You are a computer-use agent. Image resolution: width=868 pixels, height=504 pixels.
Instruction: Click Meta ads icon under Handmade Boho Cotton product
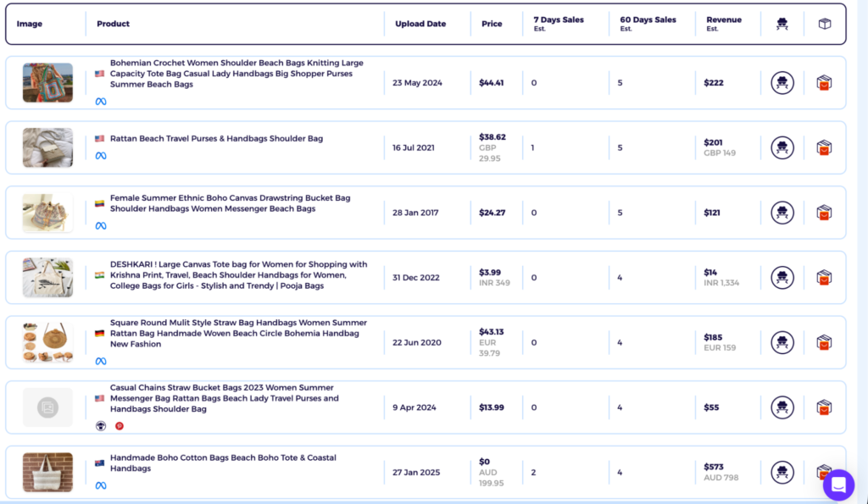(101, 485)
